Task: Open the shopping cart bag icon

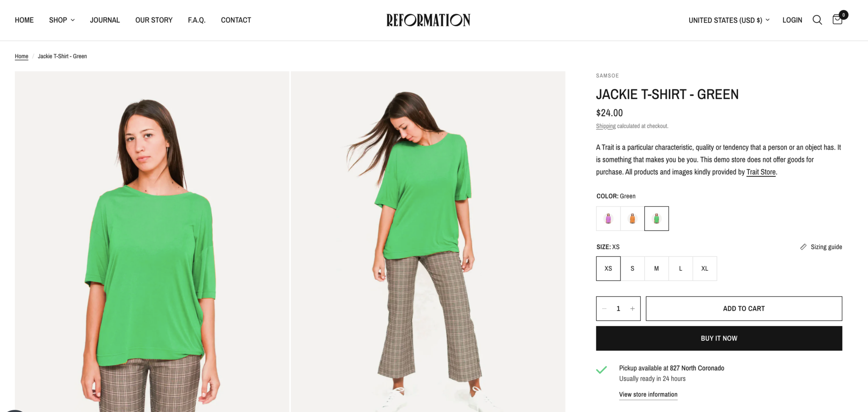Action: click(837, 20)
